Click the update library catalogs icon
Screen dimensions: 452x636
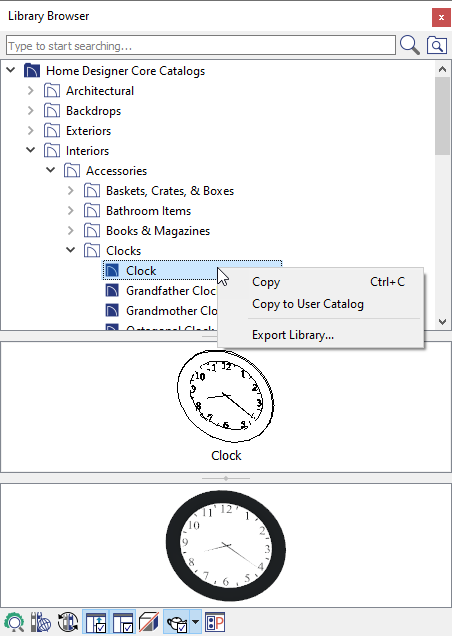pyautogui.click(x=68, y=622)
